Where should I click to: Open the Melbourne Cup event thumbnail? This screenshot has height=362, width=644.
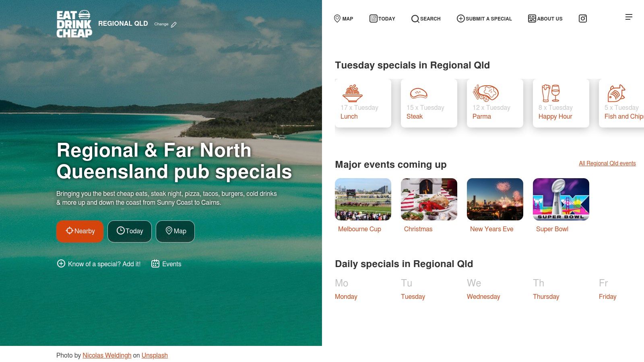pos(363,199)
